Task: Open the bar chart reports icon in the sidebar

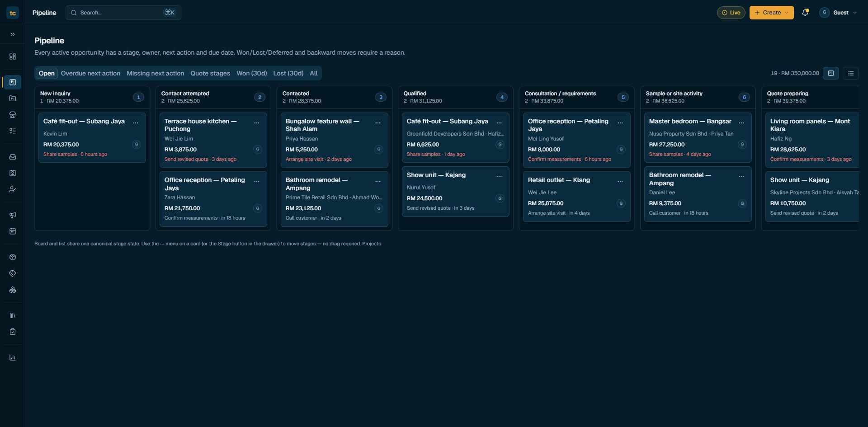Action: pos(13,357)
